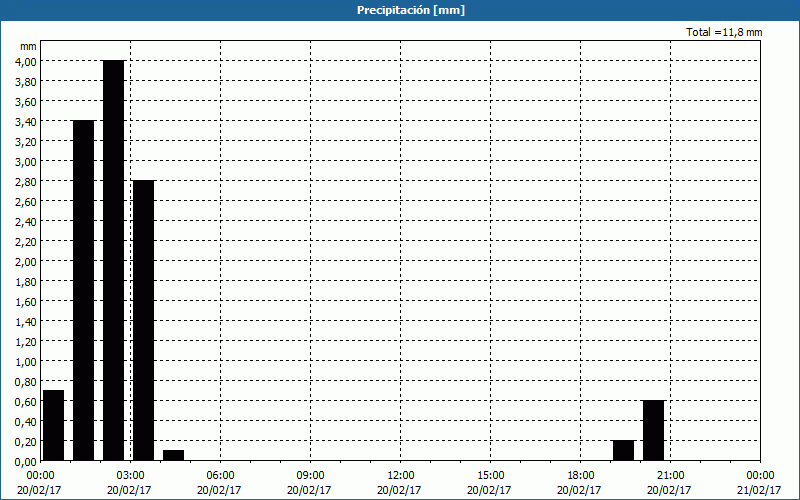The width and height of the screenshot is (800, 500).
Task: Select the Total =11,8 mm label
Action: click(724, 32)
